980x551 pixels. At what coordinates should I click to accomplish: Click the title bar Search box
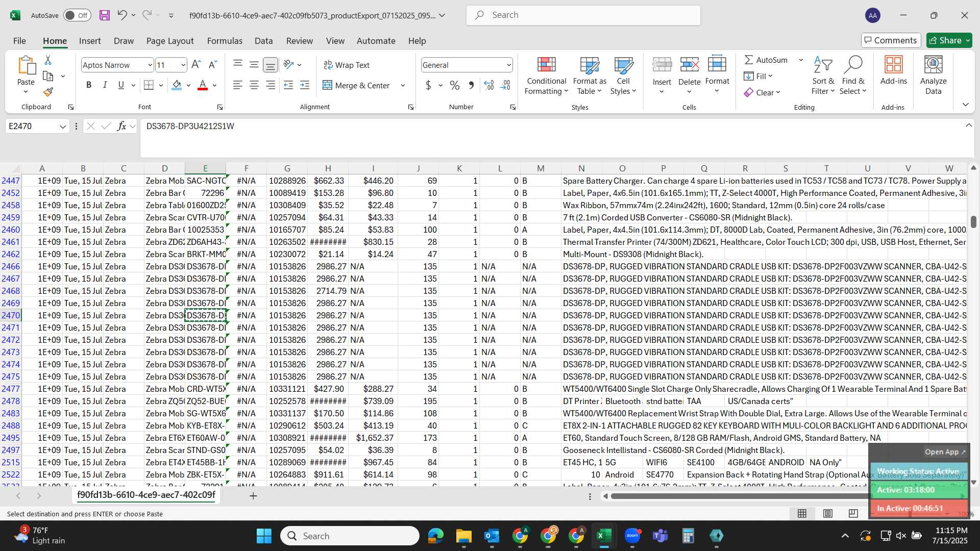(x=583, y=15)
